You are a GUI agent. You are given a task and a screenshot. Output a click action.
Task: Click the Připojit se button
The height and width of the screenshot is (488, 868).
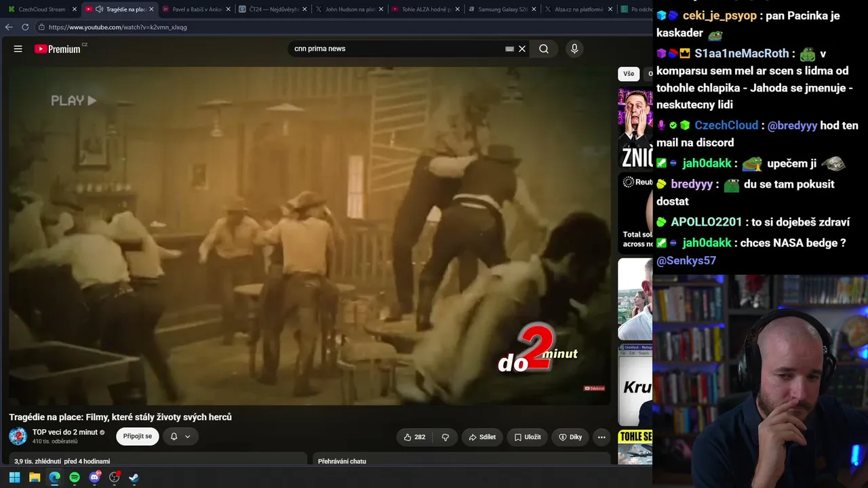(x=138, y=436)
